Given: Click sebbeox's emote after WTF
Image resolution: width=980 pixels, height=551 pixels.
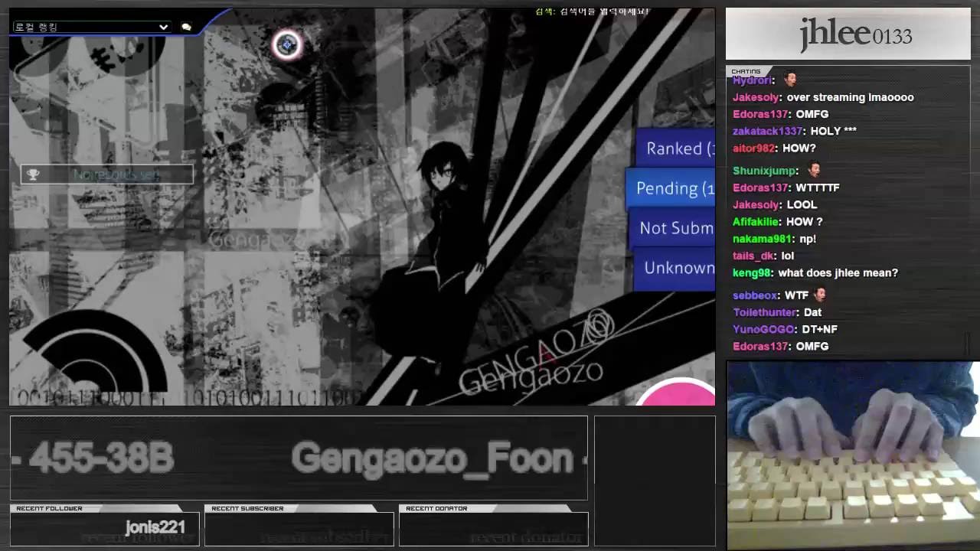Looking at the screenshot, I should [x=820, y=294].
